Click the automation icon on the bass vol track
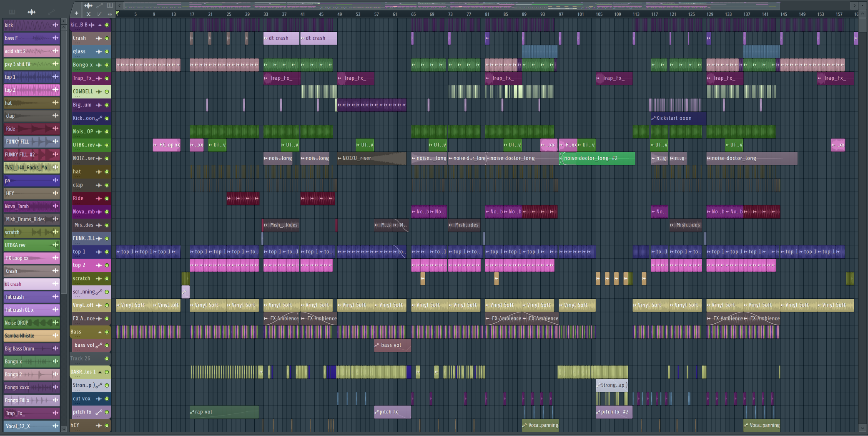The width and height of the screenshot is (868, 436). (99, 345)
